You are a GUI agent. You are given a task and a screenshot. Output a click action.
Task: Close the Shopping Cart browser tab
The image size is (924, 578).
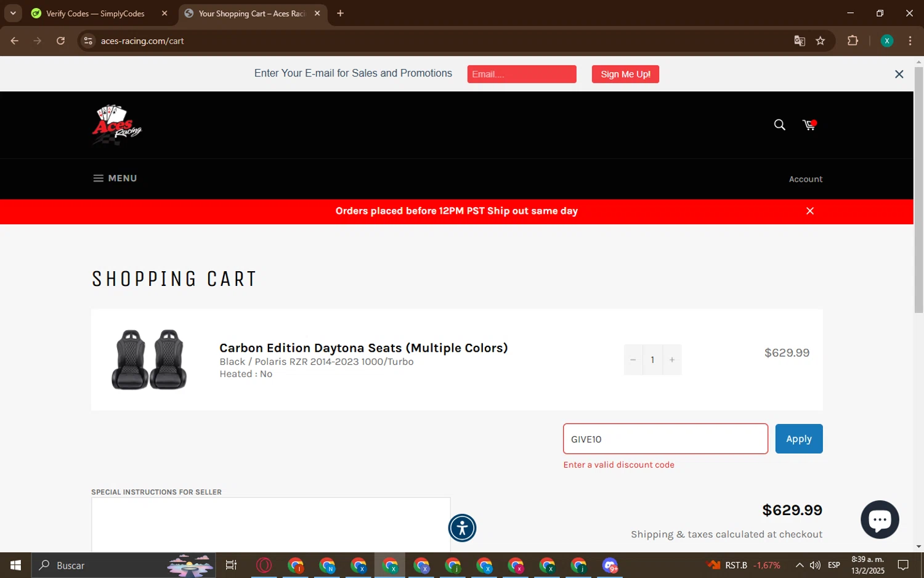tap(317, 14)
